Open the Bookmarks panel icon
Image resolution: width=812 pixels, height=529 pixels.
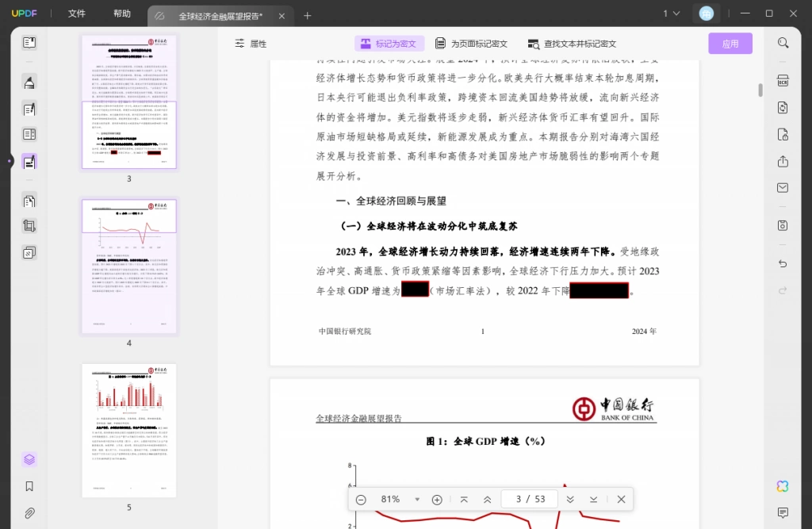coord(29,486)
